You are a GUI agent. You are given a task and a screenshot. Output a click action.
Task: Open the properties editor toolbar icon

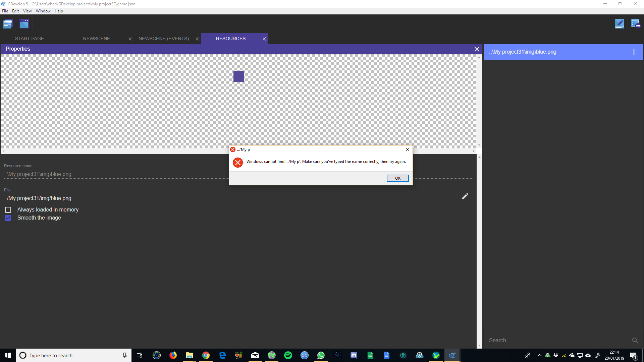coord(619,24)
